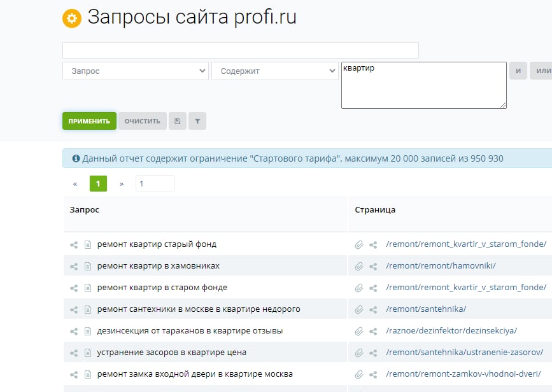Go to previous page with « arrow
Viewport: 552px width, 392px height.
coord(75,184)
